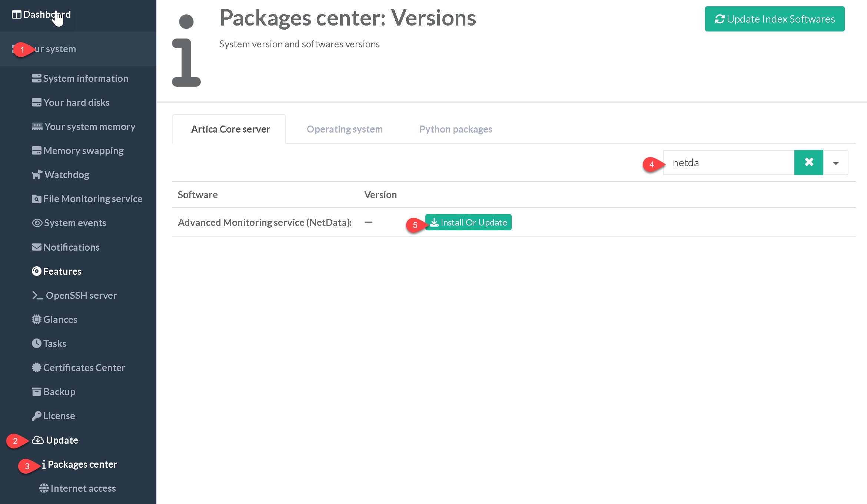This screenshot has height=504, width=867.
Task: Click the License key icon
Action: [x=37, y=416]
